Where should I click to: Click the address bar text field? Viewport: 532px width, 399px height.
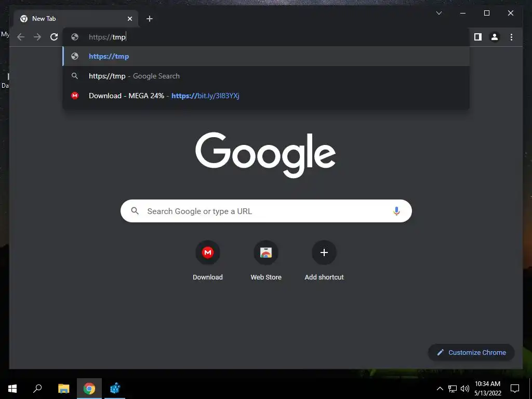click(266, 37)
